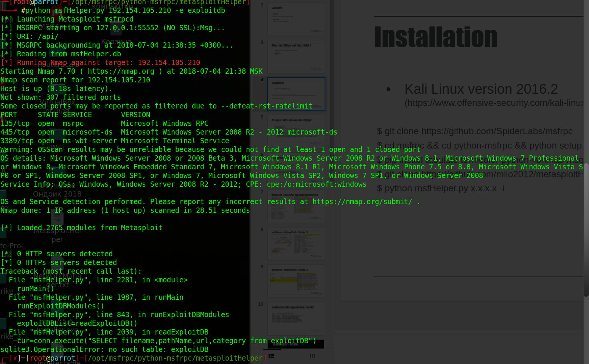Open slide 3 'What is msfHelper' thumbnail
The image size is (589, 364).
[296, 57]
